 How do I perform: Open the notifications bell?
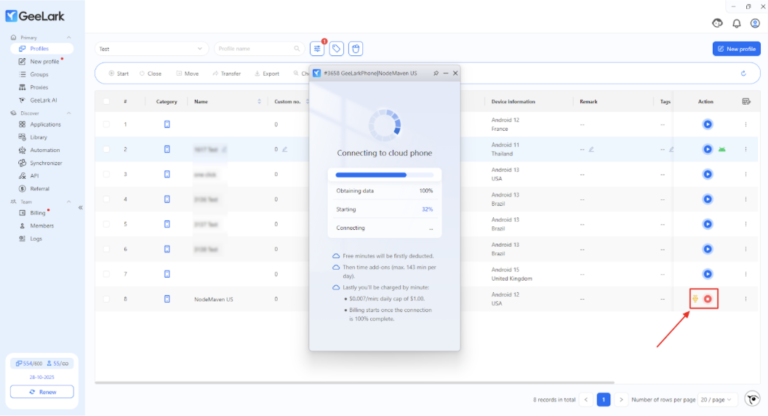tap(738, 23)
